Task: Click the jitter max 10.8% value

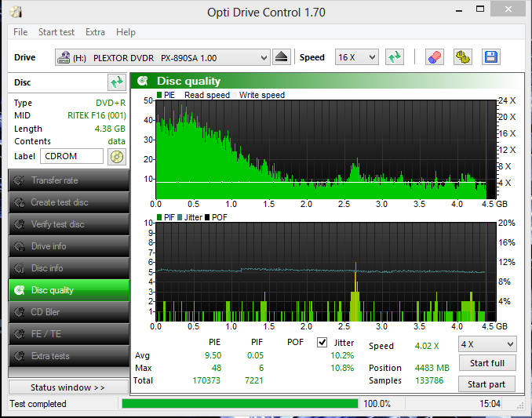Action: [342, 368]
